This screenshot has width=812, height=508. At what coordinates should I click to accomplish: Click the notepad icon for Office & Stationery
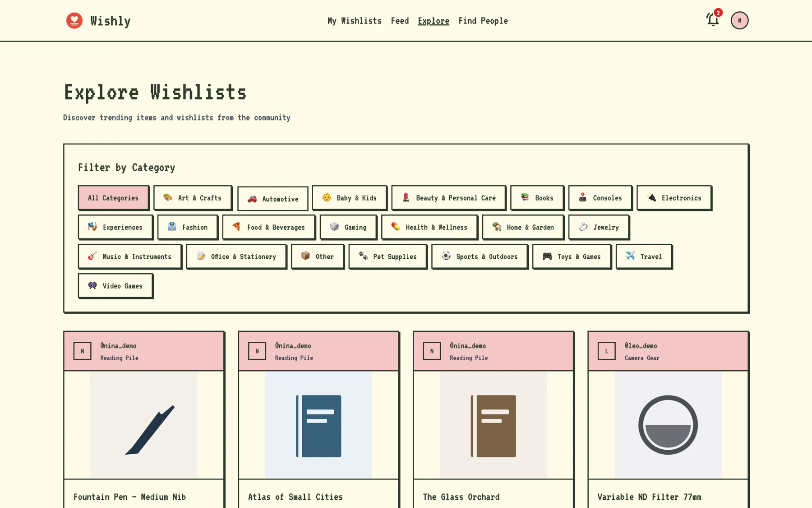pos(201,256)
